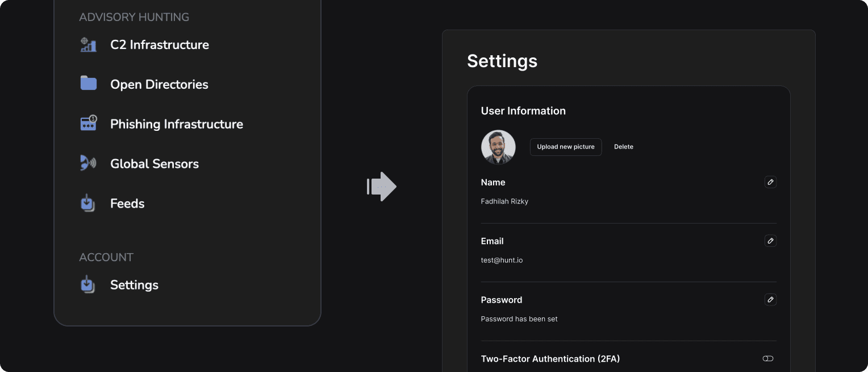
Task: Click the Phishing Infrastructure hook icon
Action: [x=88, y=123]
